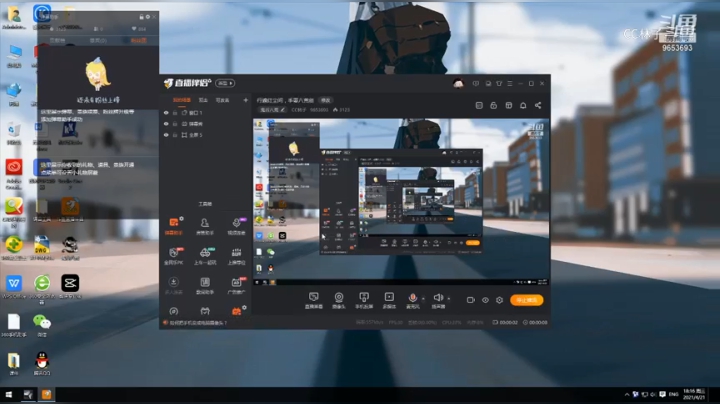Image resolution: width=720 pixels, height=404 pixels.
Task: Switch to the second scene tab
Action: click(x=203, y=100)
